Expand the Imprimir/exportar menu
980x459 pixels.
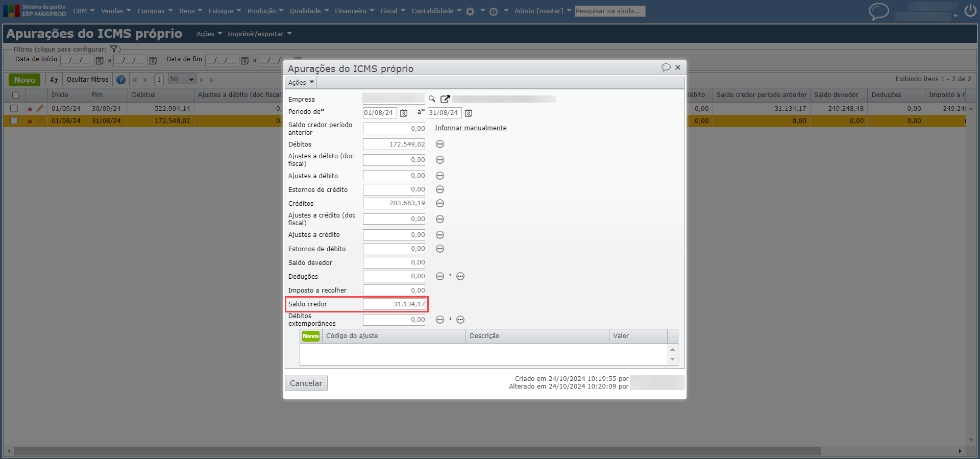[259, 34]
